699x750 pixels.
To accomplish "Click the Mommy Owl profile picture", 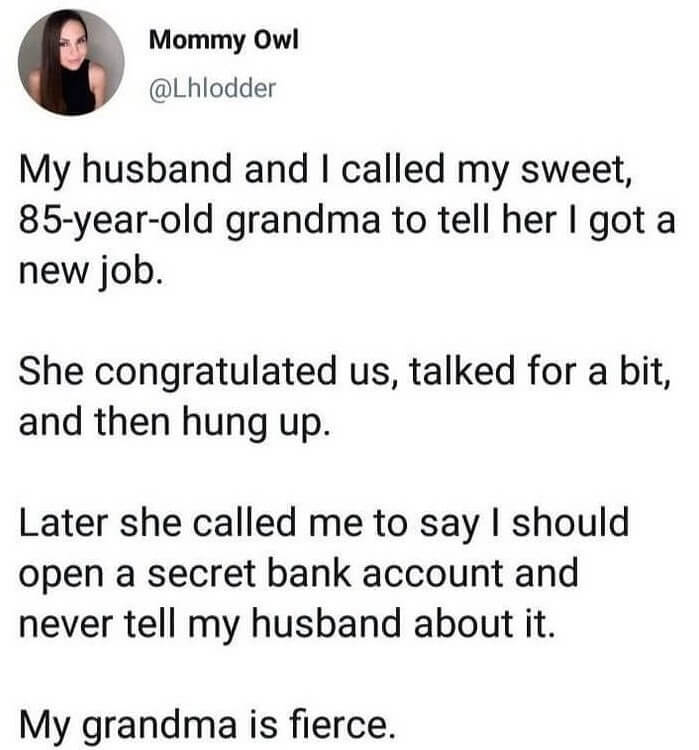I will coord(70,62).
